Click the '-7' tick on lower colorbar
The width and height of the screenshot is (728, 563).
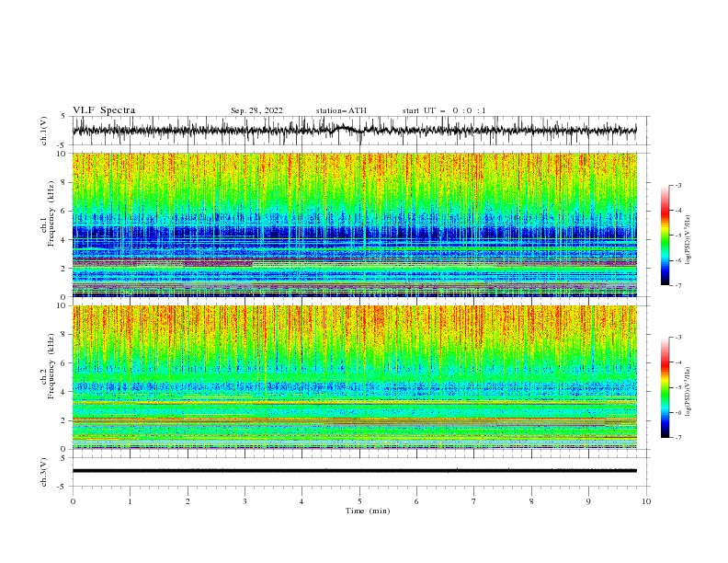[x=677, y=438]
